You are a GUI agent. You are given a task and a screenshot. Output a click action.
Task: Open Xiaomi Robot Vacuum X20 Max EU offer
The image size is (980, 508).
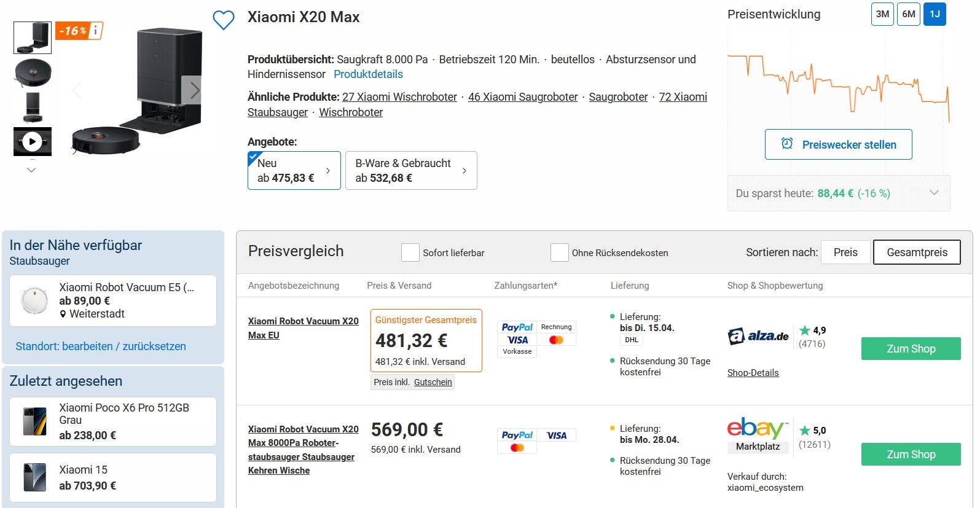pos(304,328)
